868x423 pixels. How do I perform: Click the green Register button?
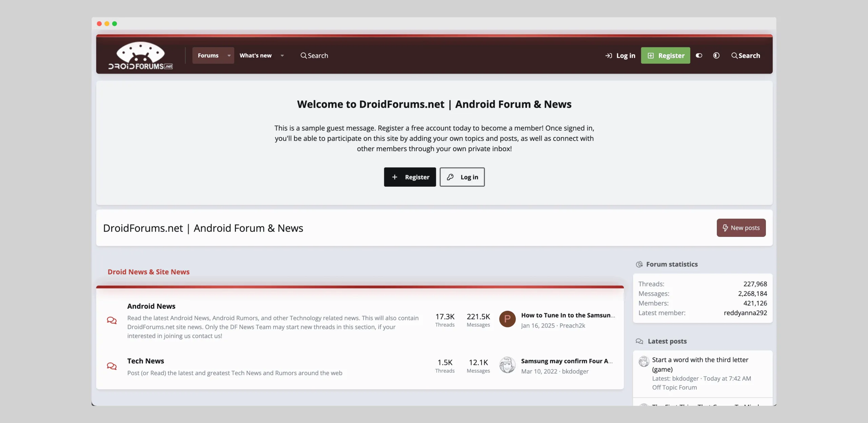(x=665, y=55)
